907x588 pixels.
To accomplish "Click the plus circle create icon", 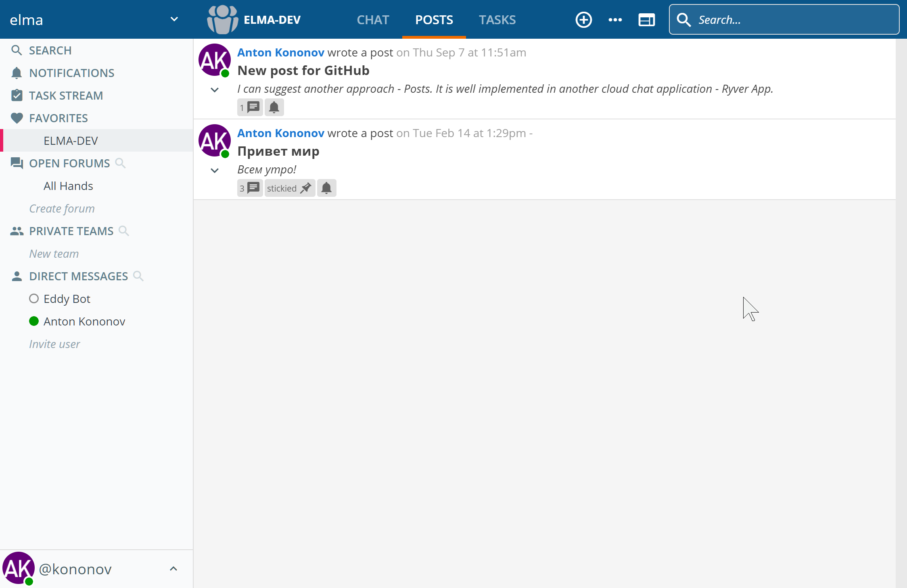I will (x=583, y=20).
